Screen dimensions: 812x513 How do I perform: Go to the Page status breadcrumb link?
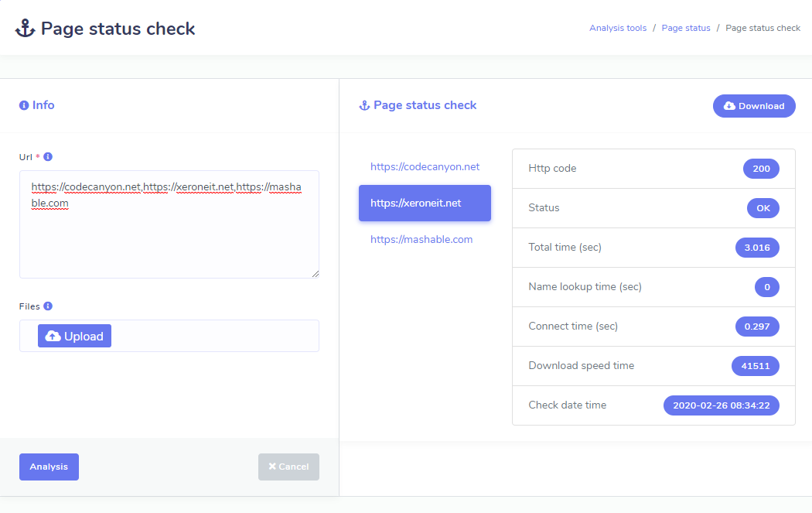tap(685, 28)
